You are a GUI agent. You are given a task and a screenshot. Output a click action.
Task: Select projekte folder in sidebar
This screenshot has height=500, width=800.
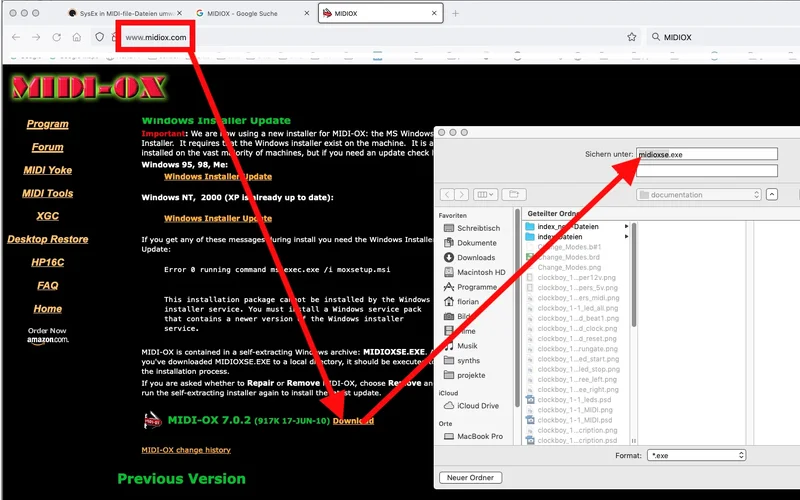click(x=465, y=375)
